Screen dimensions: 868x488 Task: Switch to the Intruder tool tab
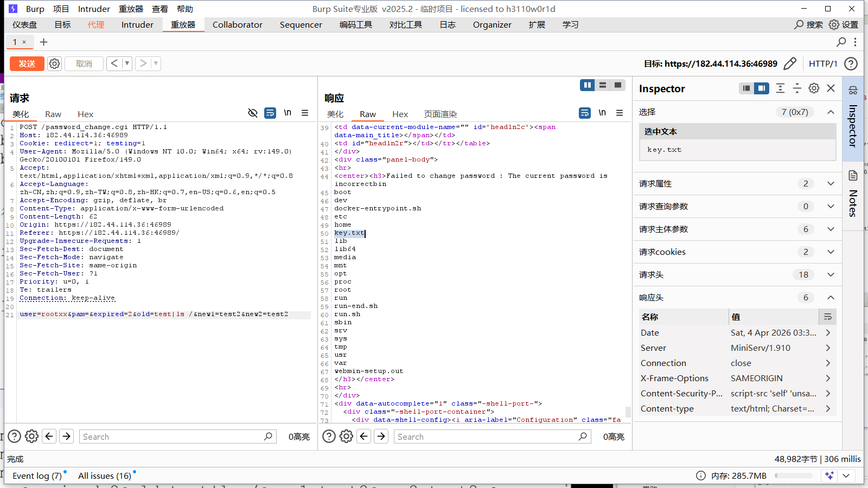point(137,24)
